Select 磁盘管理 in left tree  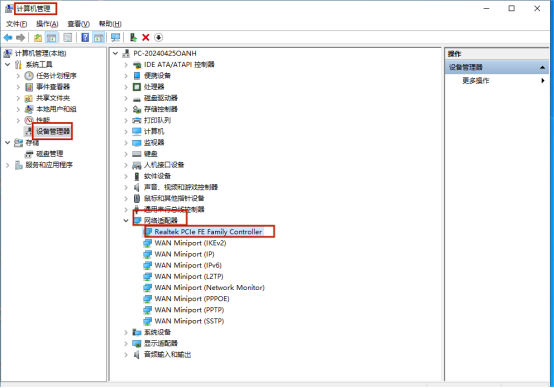(50, 154)
